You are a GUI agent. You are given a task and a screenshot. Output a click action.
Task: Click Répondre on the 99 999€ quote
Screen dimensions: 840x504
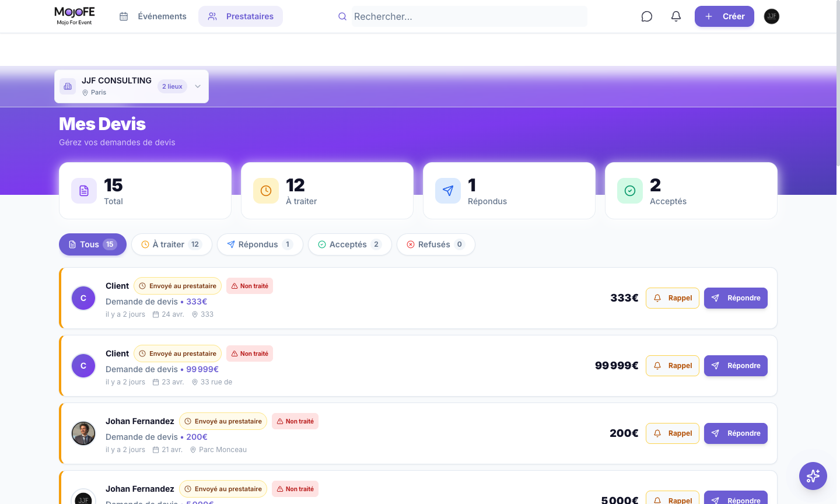(x=736, y=366)
